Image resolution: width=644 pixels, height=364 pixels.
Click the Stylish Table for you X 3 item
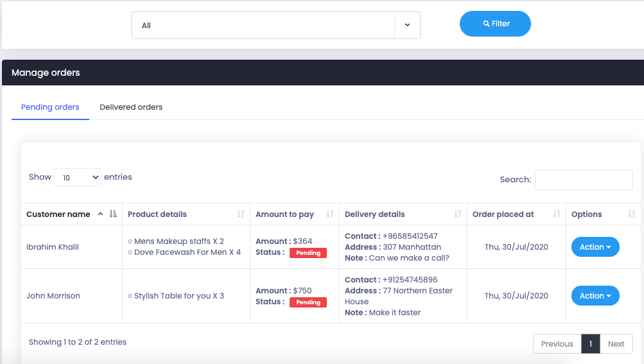click(x=178, y=296)
